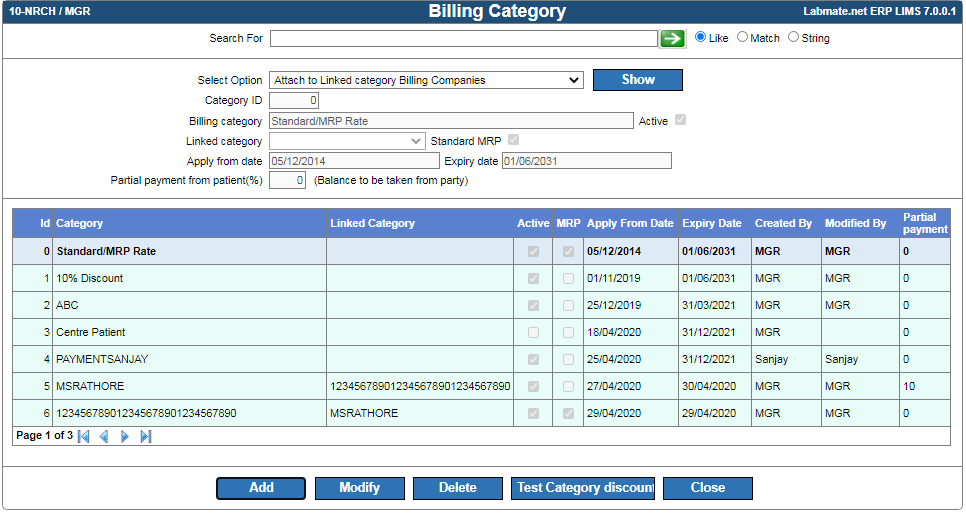Go to next page arrow
Image resolution: width=966 pixels, height=513 pixels.
point(125,437)
